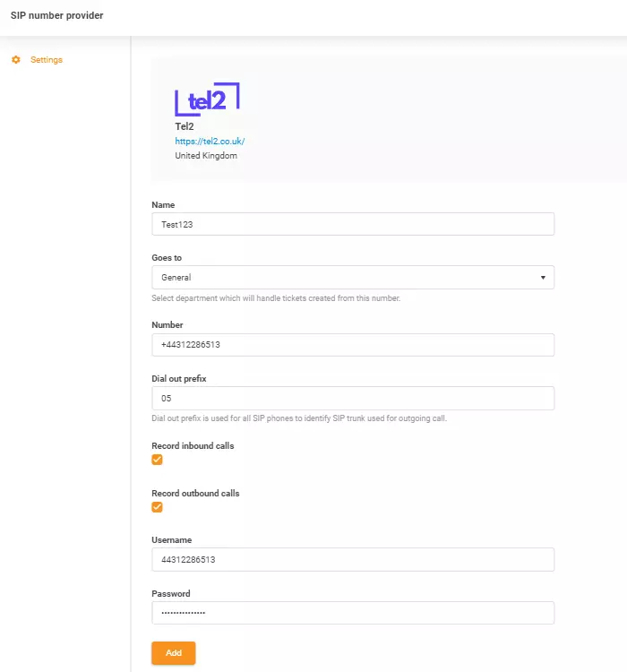Click the Record outbound calls label

[195, 494]
